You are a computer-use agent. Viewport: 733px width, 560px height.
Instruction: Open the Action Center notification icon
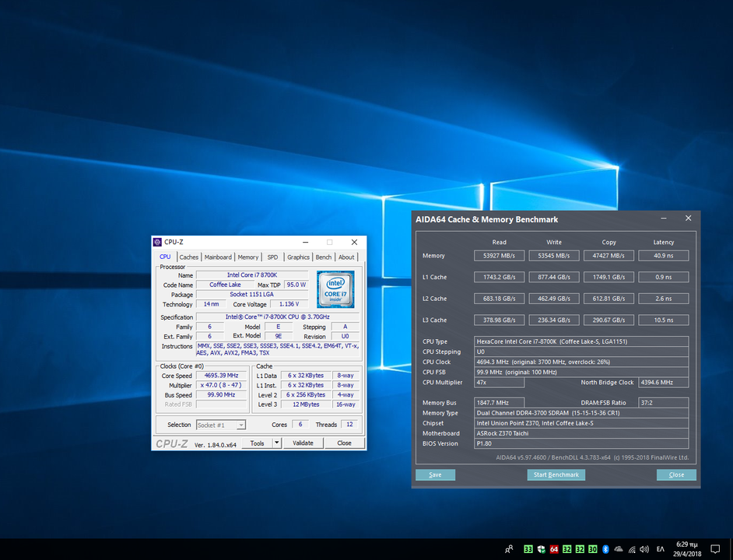pyautogui.click(x=715, y=549)
